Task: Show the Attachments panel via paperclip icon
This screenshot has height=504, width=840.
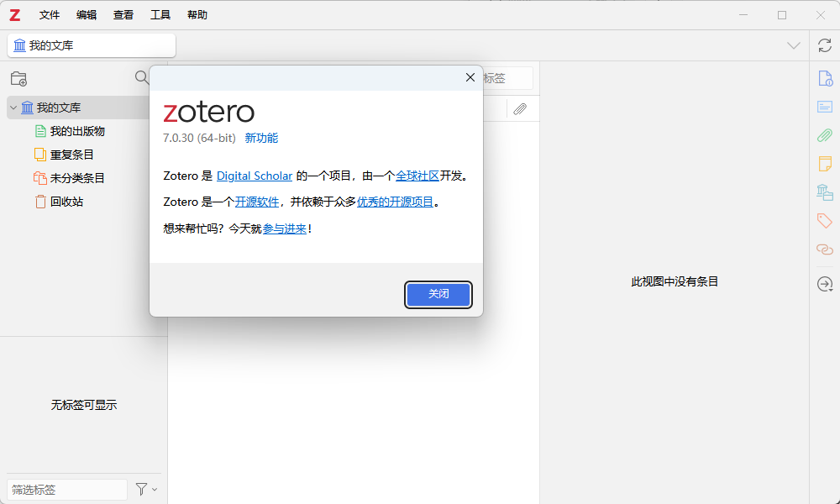Action: (824, 135)
